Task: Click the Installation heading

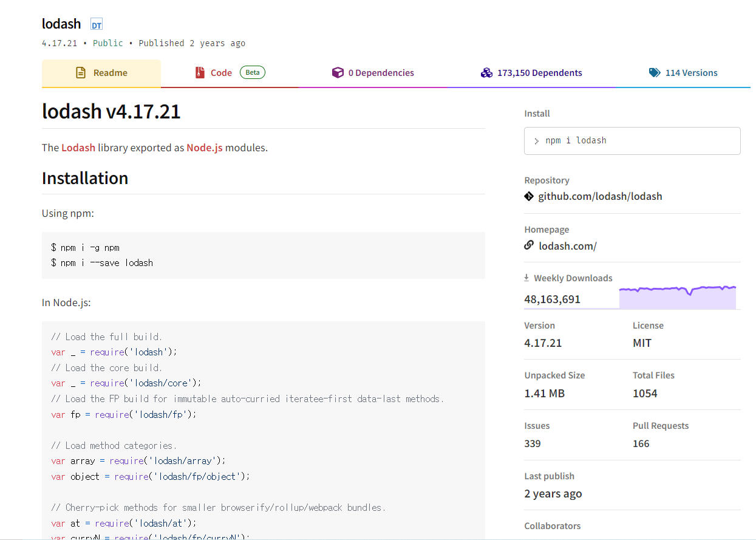Action: 85,178
